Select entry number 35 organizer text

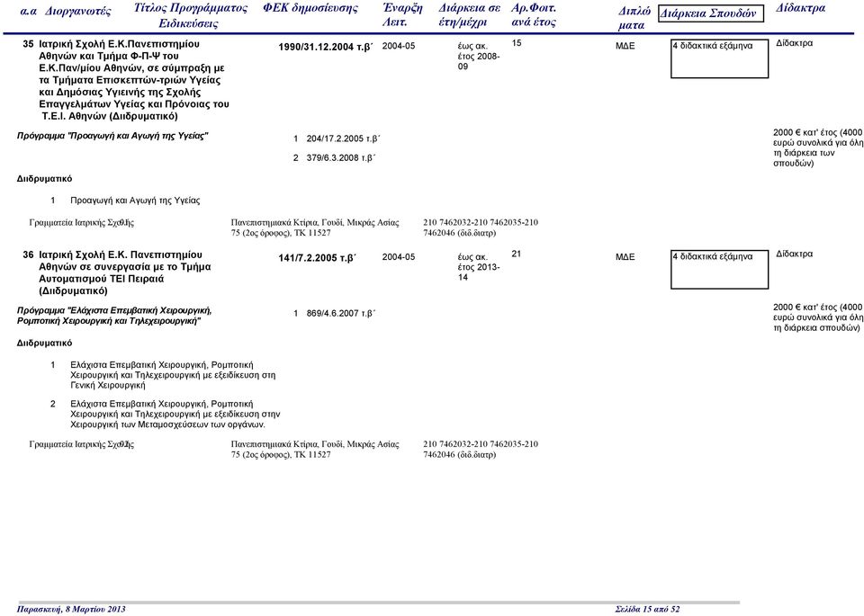pos(134,80)
